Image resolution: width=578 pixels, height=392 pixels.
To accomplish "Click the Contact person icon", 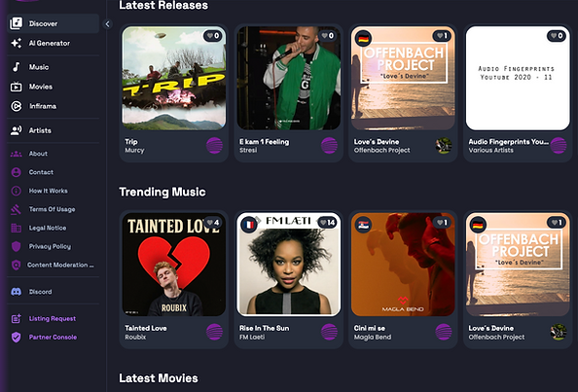I will (x=16, y=172).
